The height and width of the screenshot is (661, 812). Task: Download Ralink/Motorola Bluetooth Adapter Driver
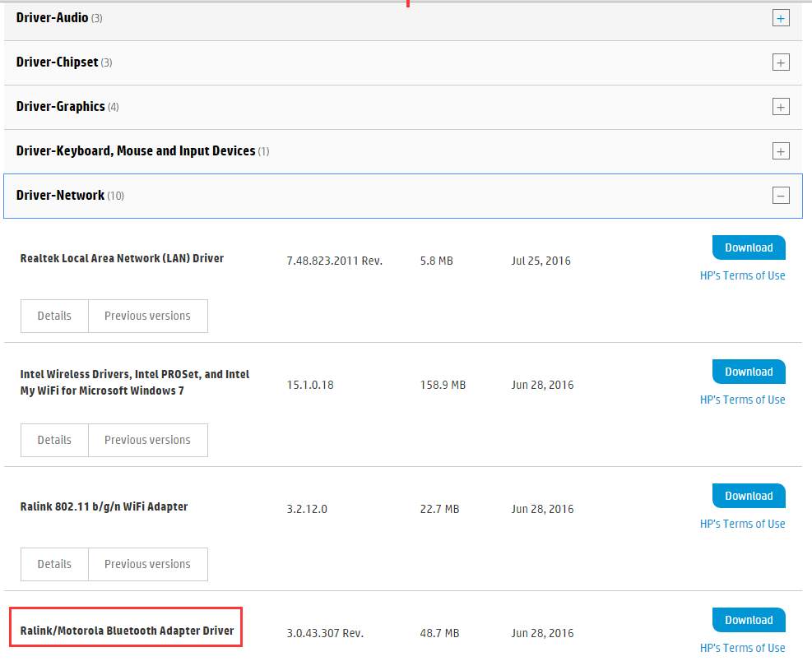pos(749,620)
